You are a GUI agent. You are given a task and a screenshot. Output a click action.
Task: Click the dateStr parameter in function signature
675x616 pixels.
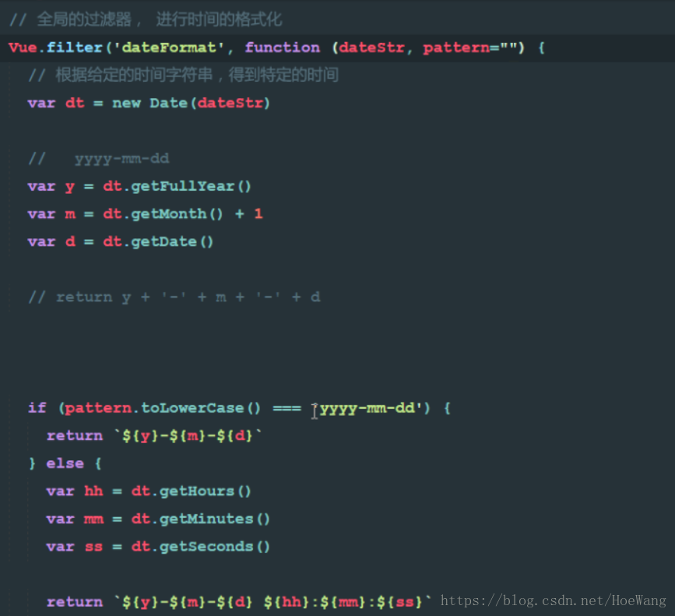[x=371, y=48]
